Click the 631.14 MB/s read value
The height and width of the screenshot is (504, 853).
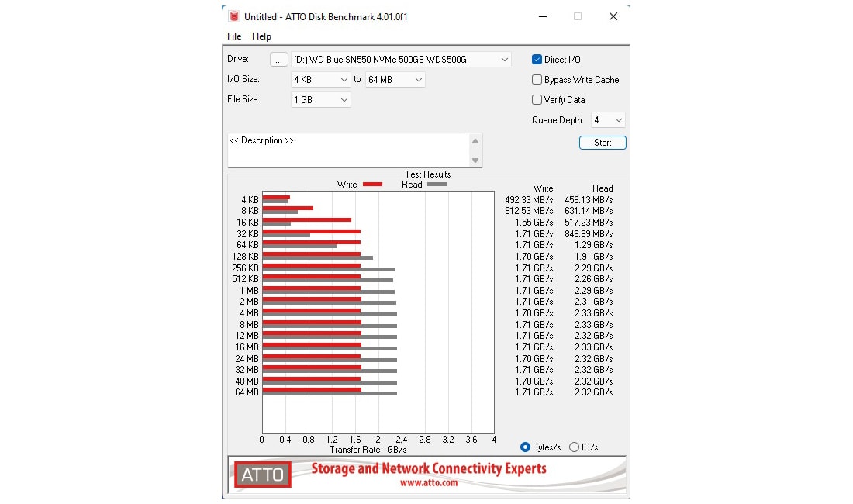coord(589,211)
